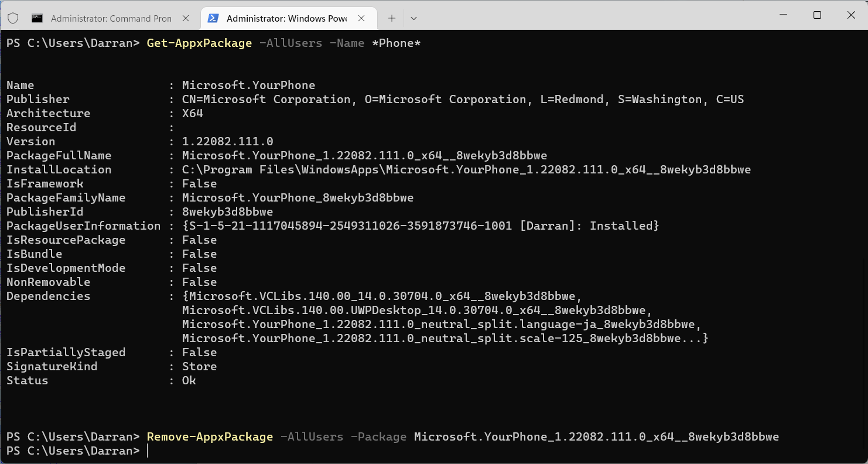Screen dimensions: 868x464
Task: Click the IsPartiallyStaged label
Action: click(x=66, y=353)
